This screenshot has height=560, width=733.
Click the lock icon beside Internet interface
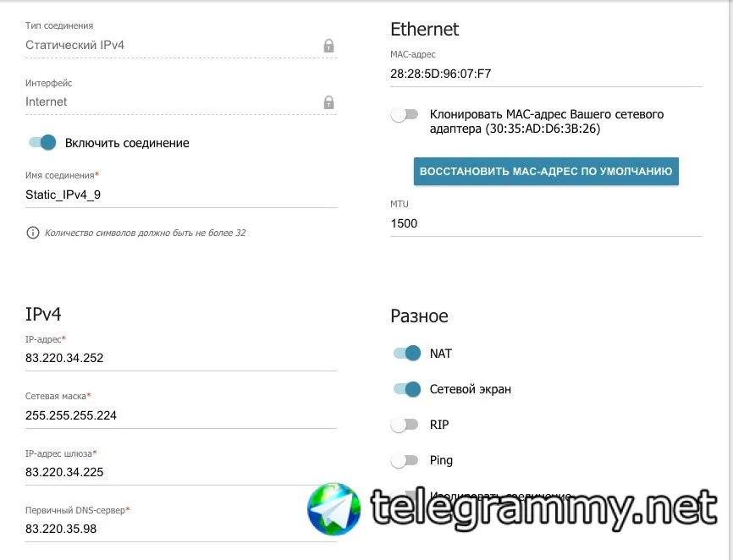pyautogui.click(x=328, y=102)
